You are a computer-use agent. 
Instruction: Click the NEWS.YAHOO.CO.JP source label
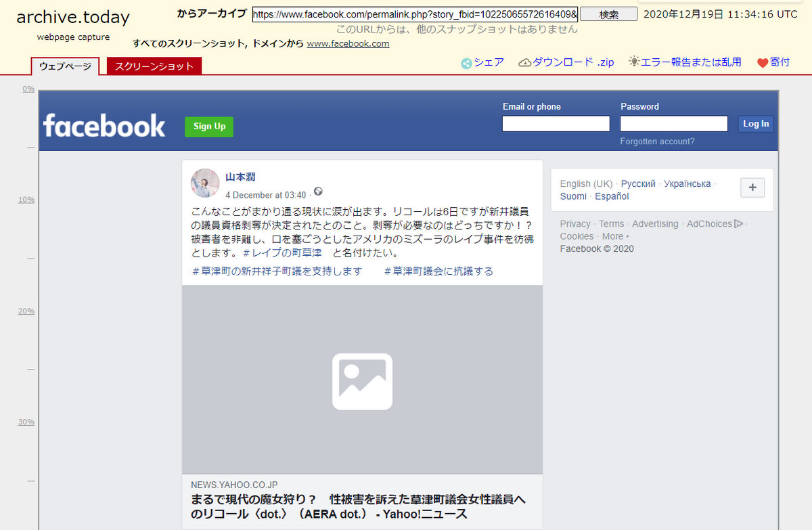[234, 485]
